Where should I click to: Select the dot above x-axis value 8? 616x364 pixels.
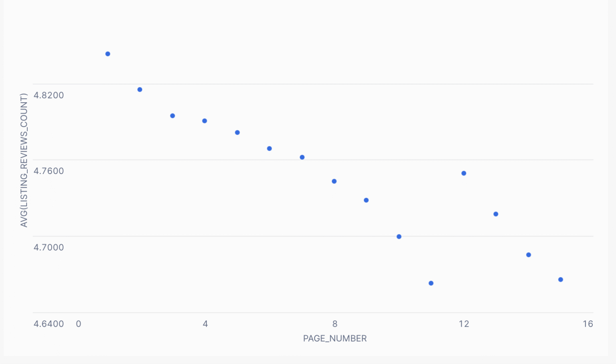(x=334, y=181)
